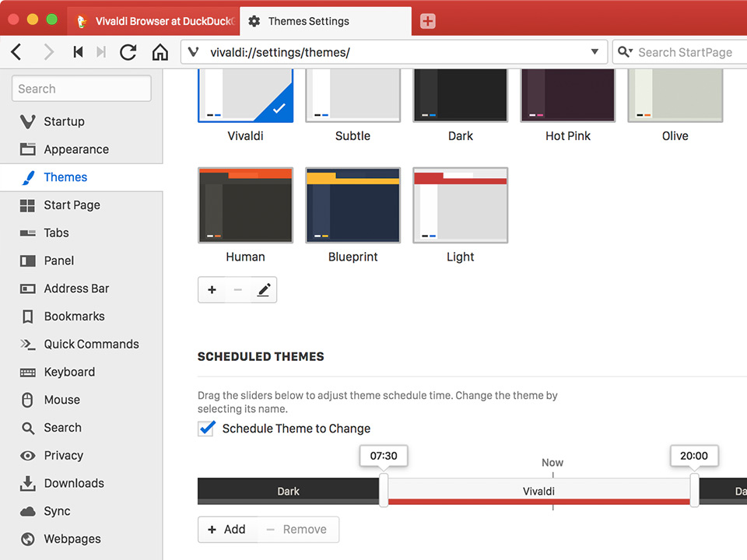Click the Bookmarks settings icon
Screen dimensions: 747x560
28,317
